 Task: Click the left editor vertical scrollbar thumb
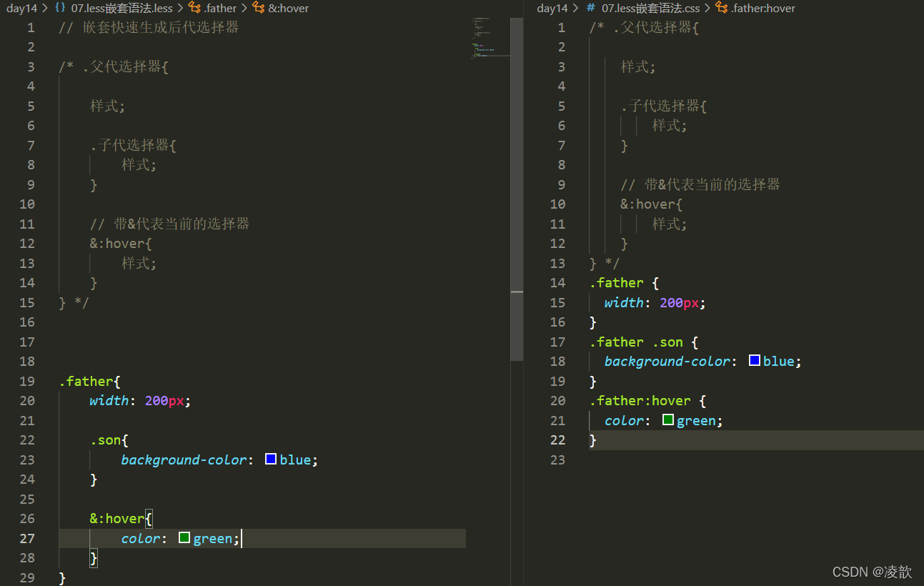point(517,189)
